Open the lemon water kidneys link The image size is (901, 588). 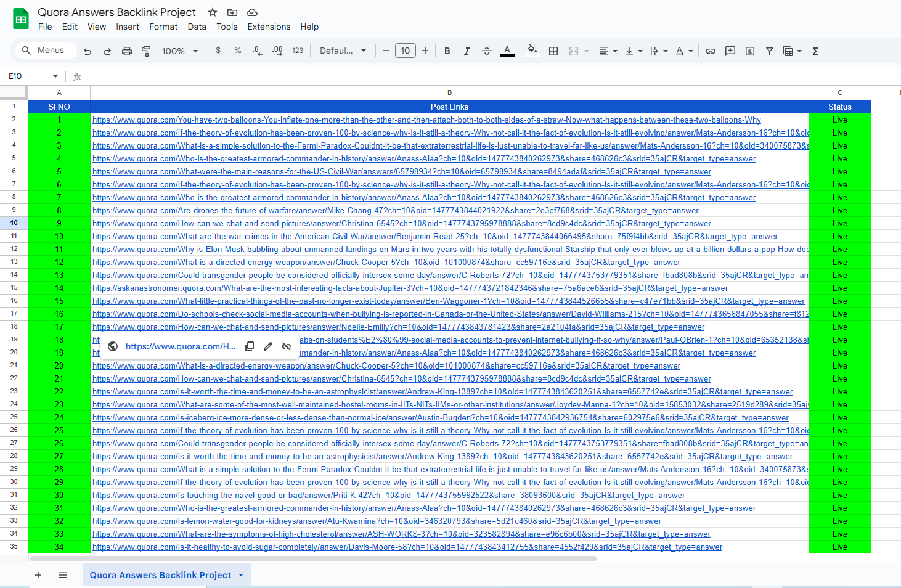click(377, 521)
